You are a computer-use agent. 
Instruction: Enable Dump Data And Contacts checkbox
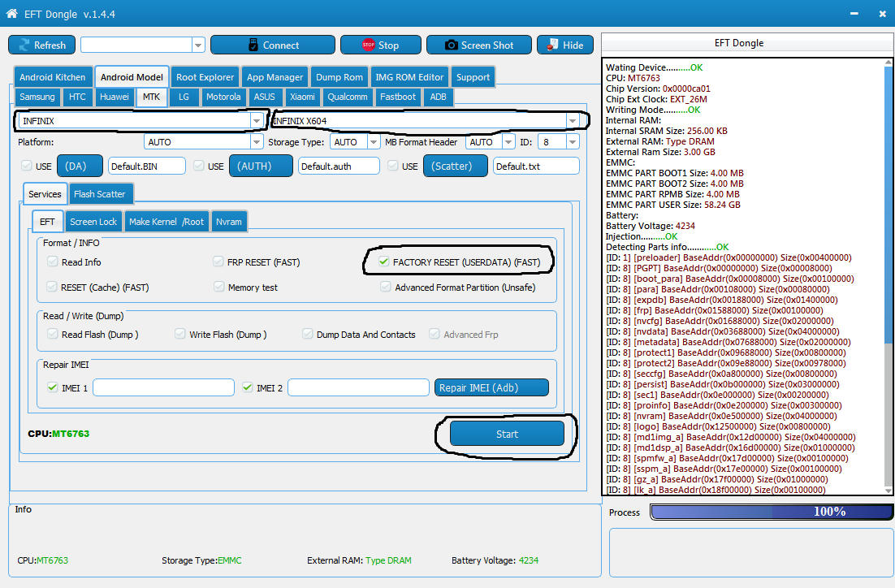tap(308, 334)
